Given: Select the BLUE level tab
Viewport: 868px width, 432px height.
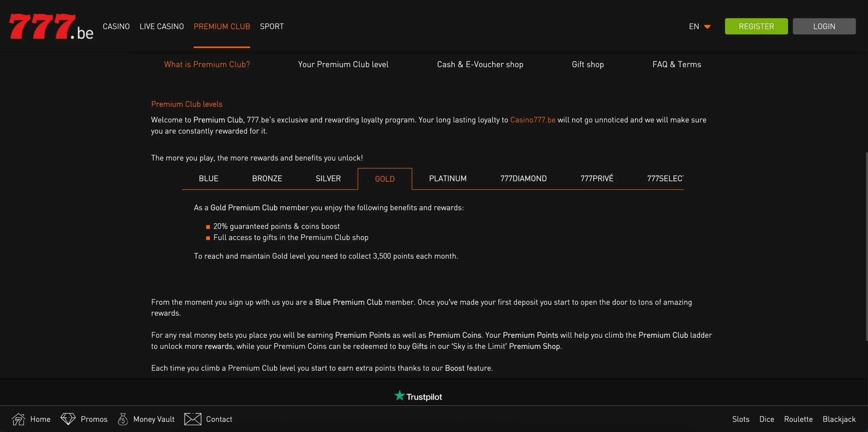Looking at the screenshot, I should [x=208, y=179].
